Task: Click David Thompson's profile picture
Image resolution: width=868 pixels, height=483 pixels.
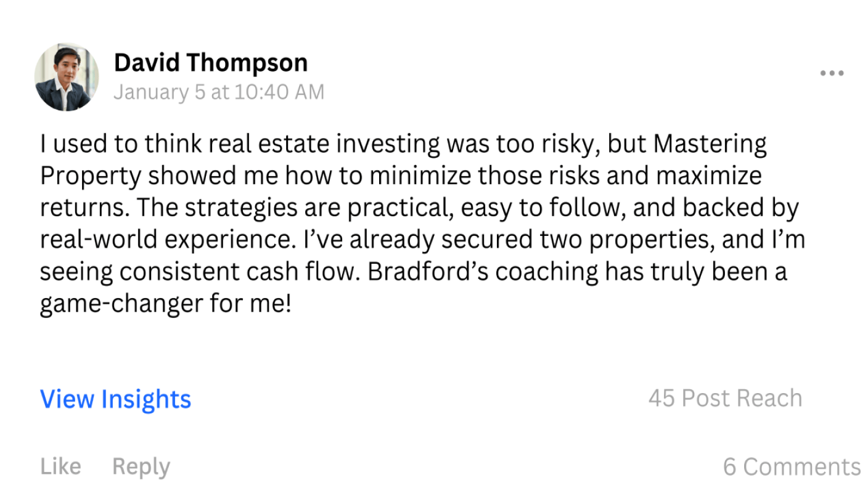Action: point(67,78)
